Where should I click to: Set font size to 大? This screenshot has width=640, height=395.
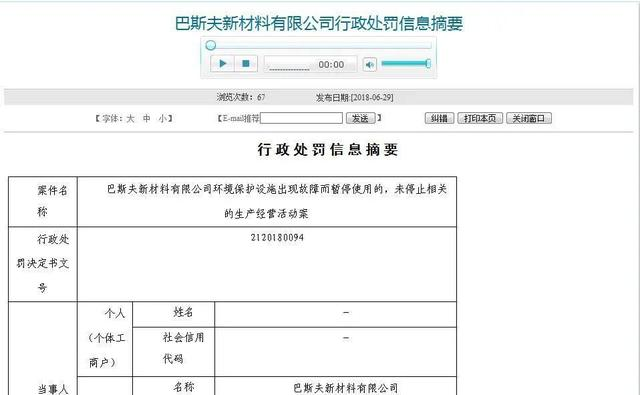(130, 118)
